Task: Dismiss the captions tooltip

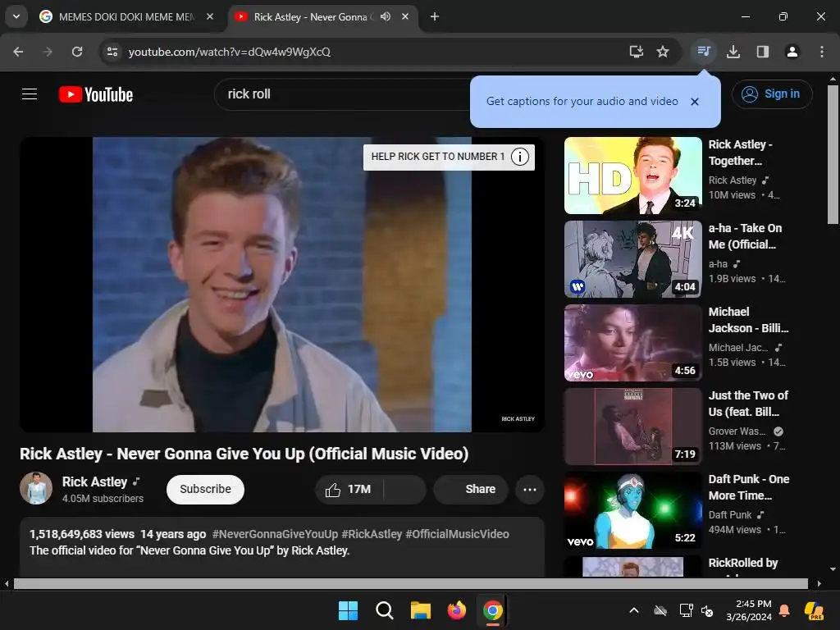Action: [694, 101]
